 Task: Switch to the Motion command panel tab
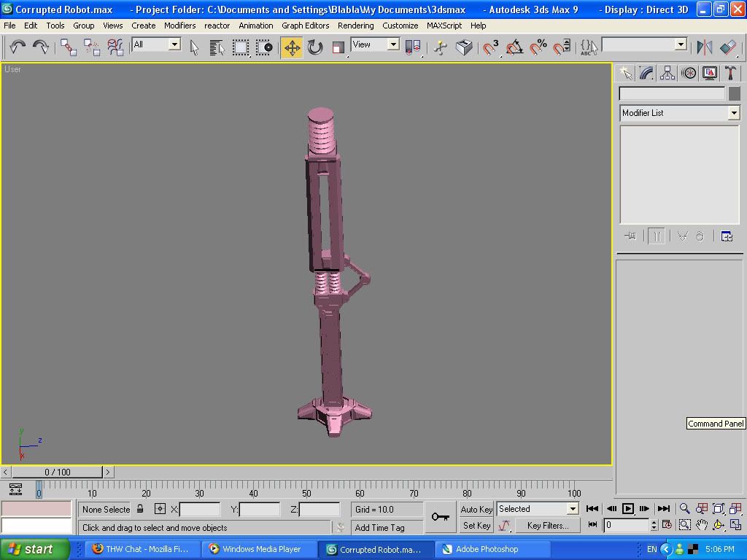[x=689, y=73]
